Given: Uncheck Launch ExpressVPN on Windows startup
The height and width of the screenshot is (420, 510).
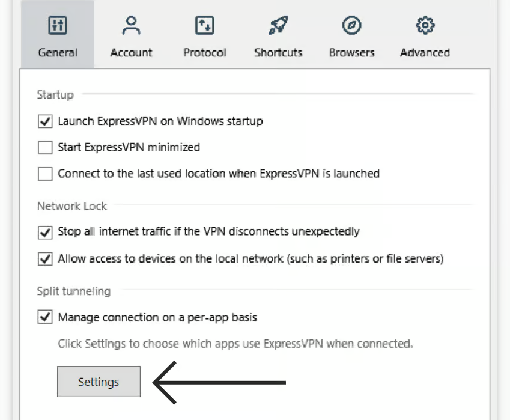Looking at the screenshot, I should [x=45, y=121].
